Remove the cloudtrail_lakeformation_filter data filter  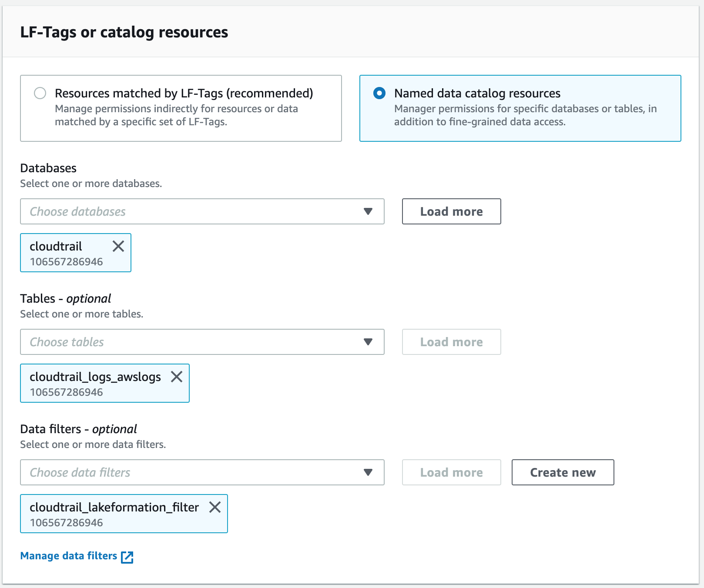point(215,507)
